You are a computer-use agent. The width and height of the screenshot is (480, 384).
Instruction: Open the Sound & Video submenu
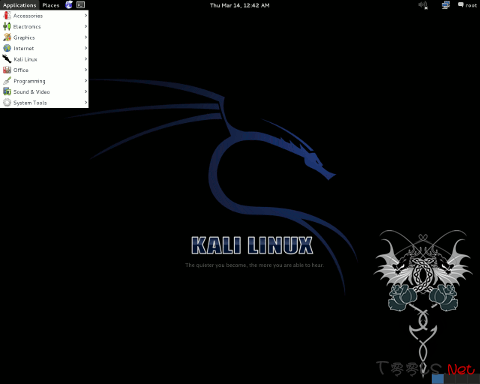[x=44, y=92]
